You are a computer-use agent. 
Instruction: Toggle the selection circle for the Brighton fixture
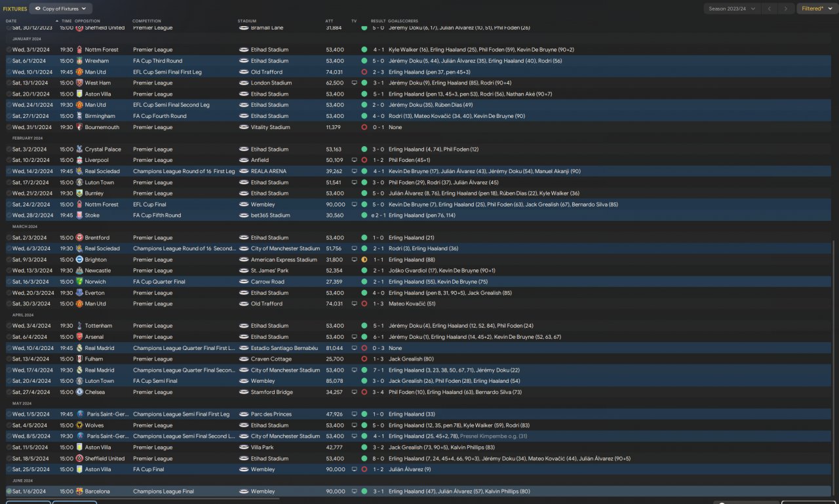[x=9, y=260]
